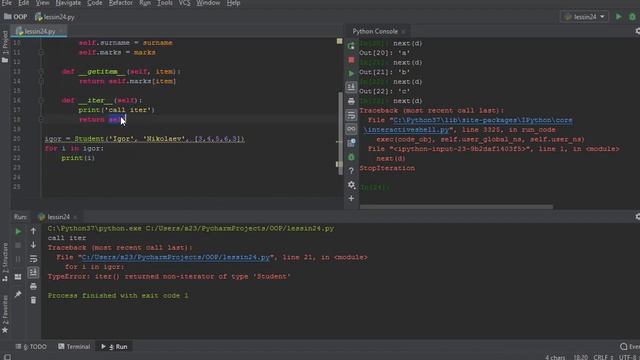The width and height of the screenshot is (640, 360).
Task: Toggle soft-wrap in Python Console toolbar
Action: point(351,115)
